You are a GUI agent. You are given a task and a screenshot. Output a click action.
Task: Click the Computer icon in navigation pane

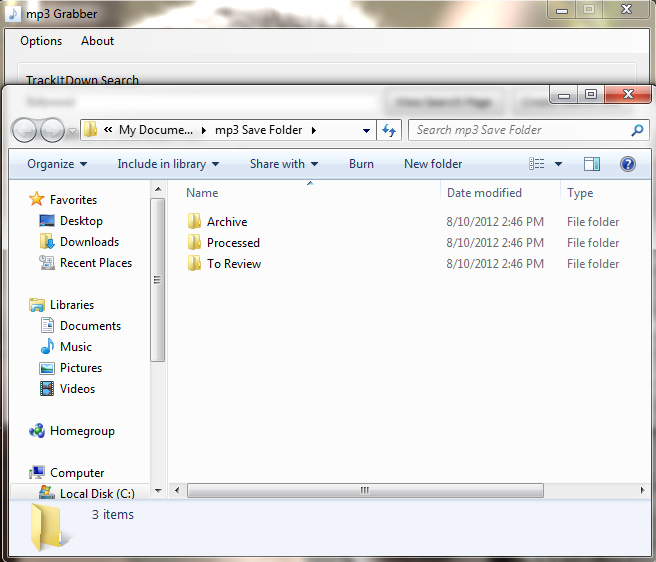tap(37, 472)
